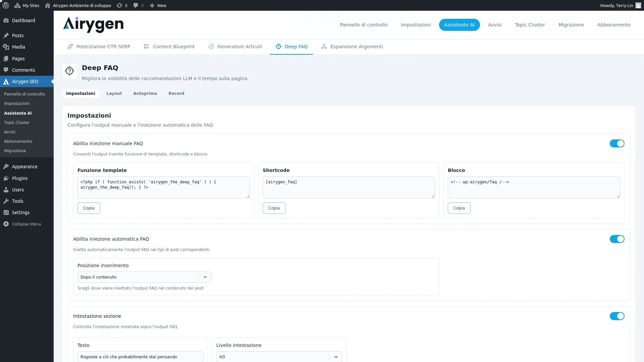The width and height of the screenshot is (644, 362).
Task: Open Topic Cluster in top navigation
Action: pos(530,25)
